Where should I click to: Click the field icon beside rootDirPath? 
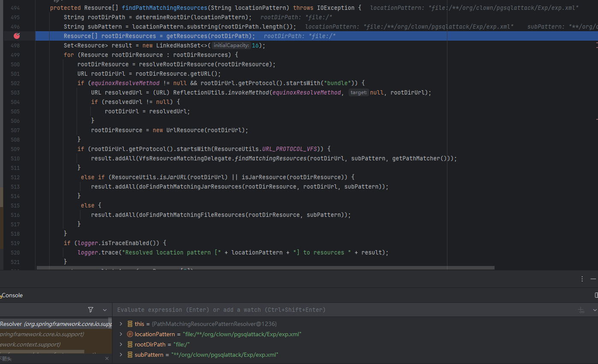[x=130, y=344]
